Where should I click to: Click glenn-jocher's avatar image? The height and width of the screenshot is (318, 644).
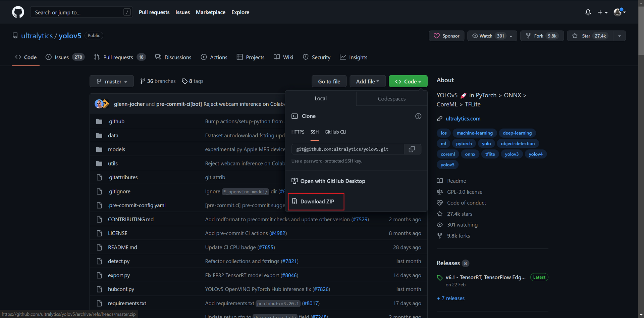pos(99,104)
